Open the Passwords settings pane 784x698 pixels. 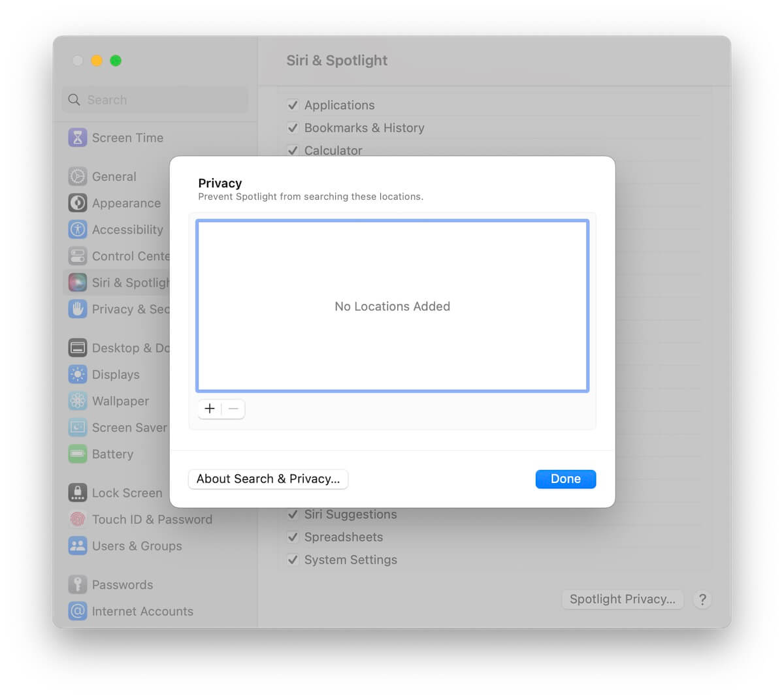pyautogui.click(x=155, y=584)
